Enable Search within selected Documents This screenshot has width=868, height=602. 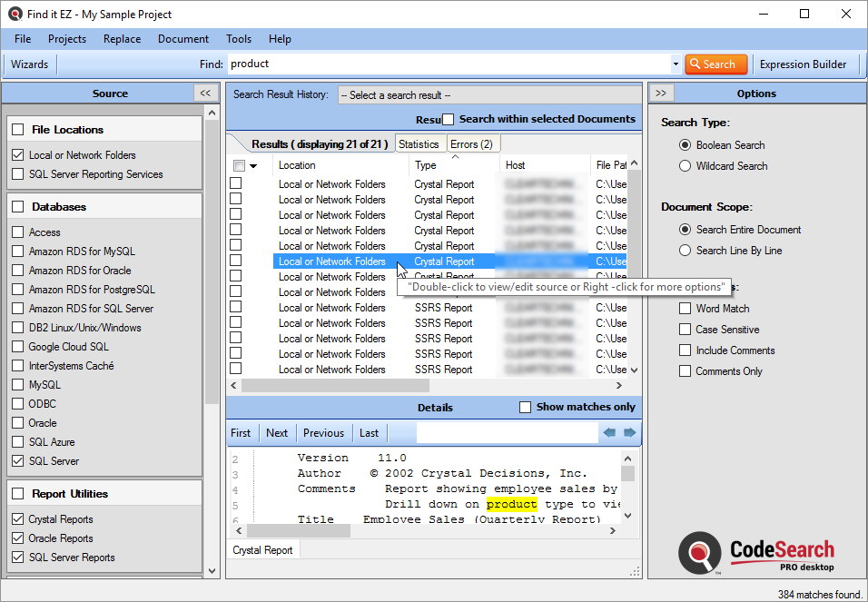coord(448,119)
